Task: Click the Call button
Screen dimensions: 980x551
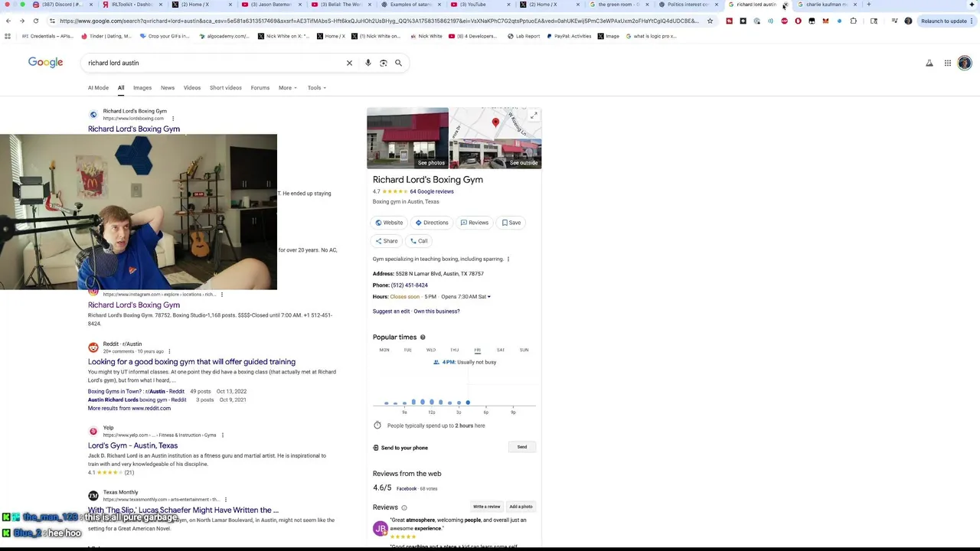Action: 419,241
